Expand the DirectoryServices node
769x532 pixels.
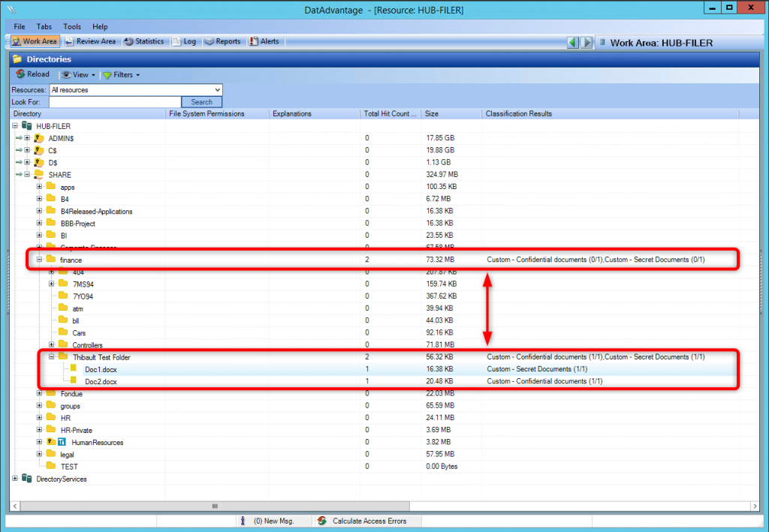15,479
